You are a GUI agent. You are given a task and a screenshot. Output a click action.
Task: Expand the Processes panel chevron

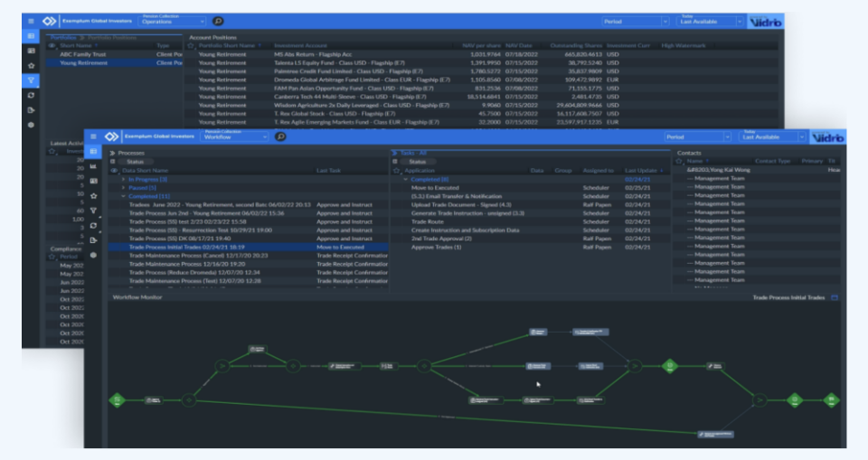112,153
